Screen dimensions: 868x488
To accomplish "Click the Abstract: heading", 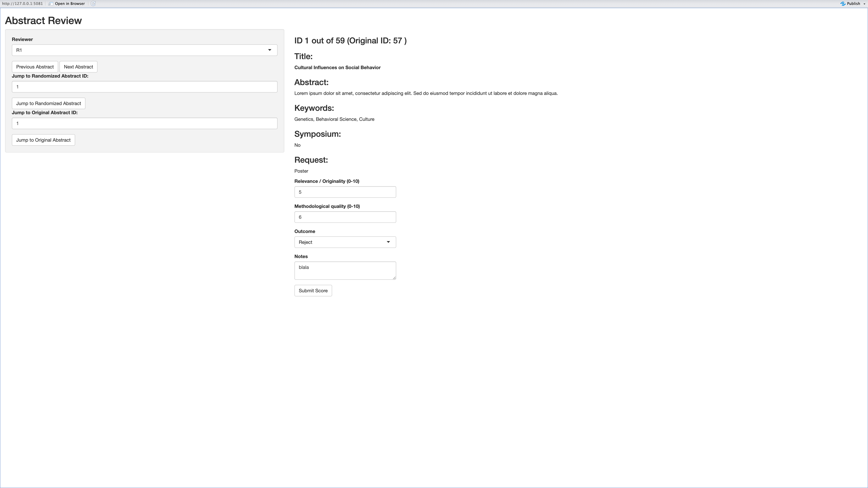I will pos(311,82).
